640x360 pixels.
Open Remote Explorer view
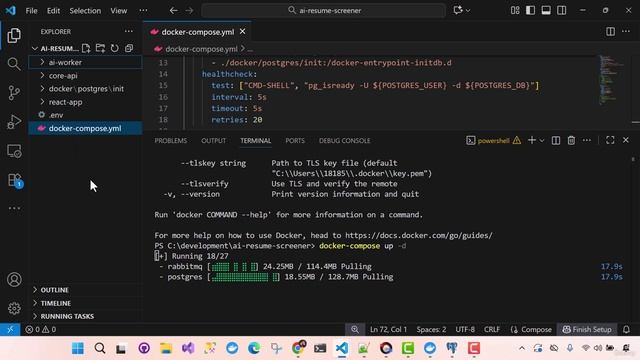14,151
